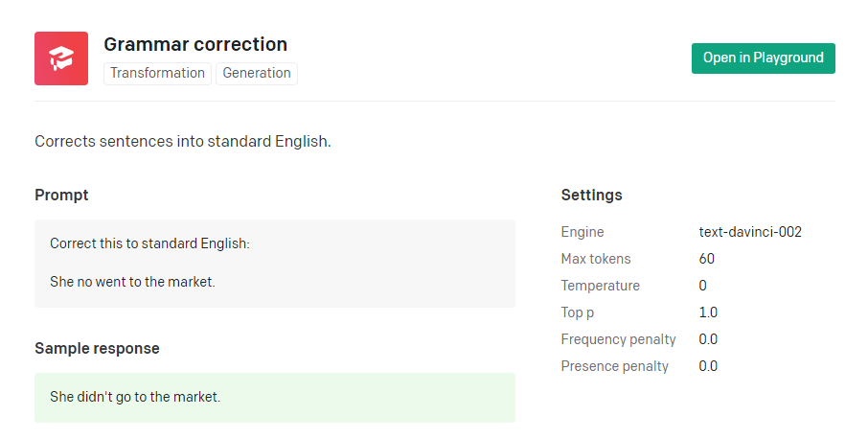The width and height of the screenshot is (868, 439).
Task: Click the Settings heading
Action: click(x=591, y=195)
